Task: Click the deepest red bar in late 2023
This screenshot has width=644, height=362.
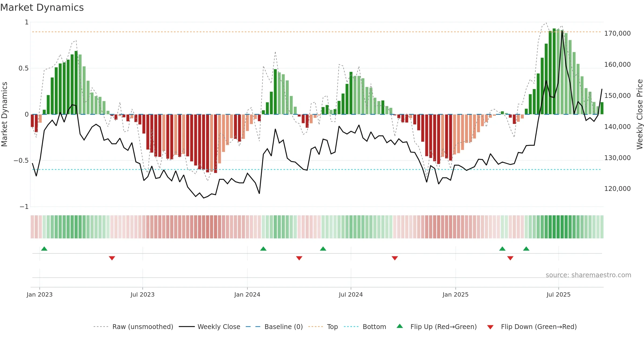Action: 215,143
